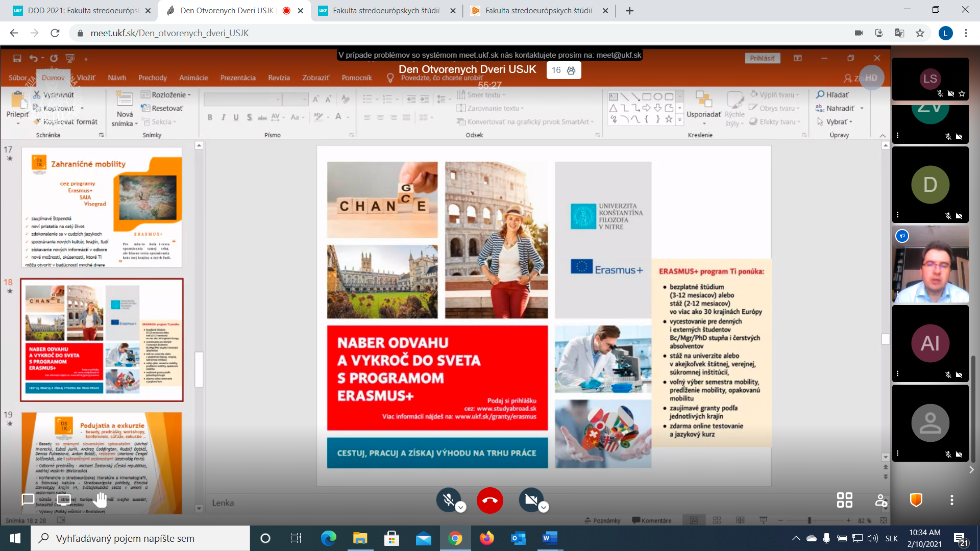Screen dimensions: 980x551
Task: Switch to third tab Fakulta stredoeurópskych štúdií
Action: pos(386,11)
